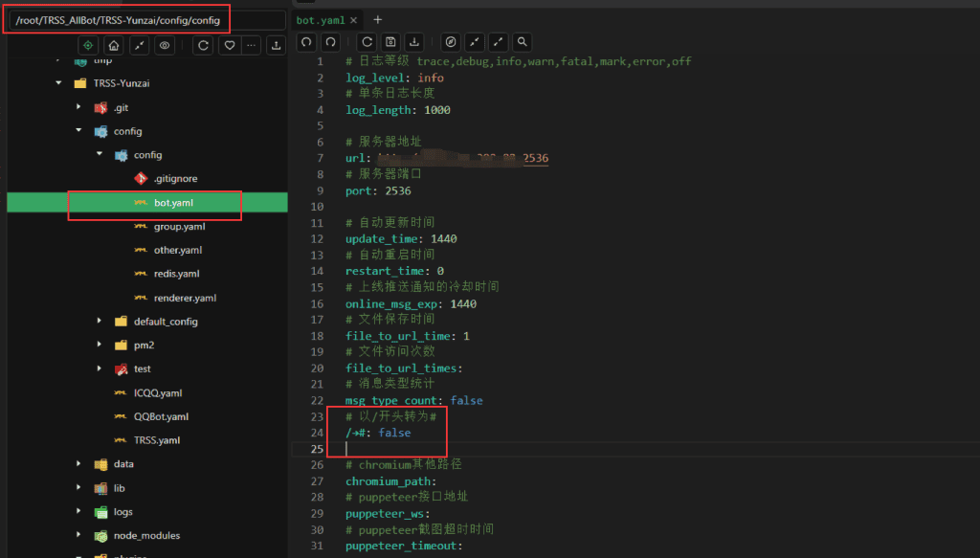This screenshot has height=558, width=980.
Task: Collapse the TRSS-Yunzai folder
Action: (x=59, y=83)
